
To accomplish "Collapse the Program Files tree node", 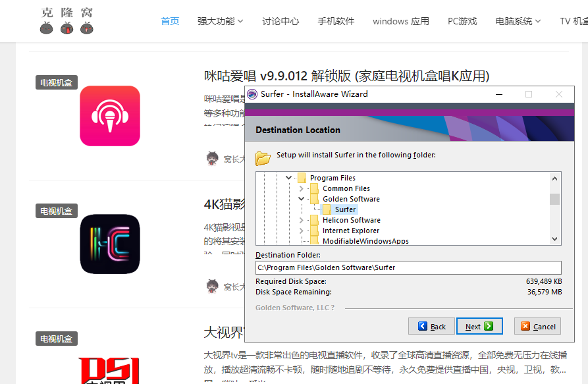I will click(288, 178).
